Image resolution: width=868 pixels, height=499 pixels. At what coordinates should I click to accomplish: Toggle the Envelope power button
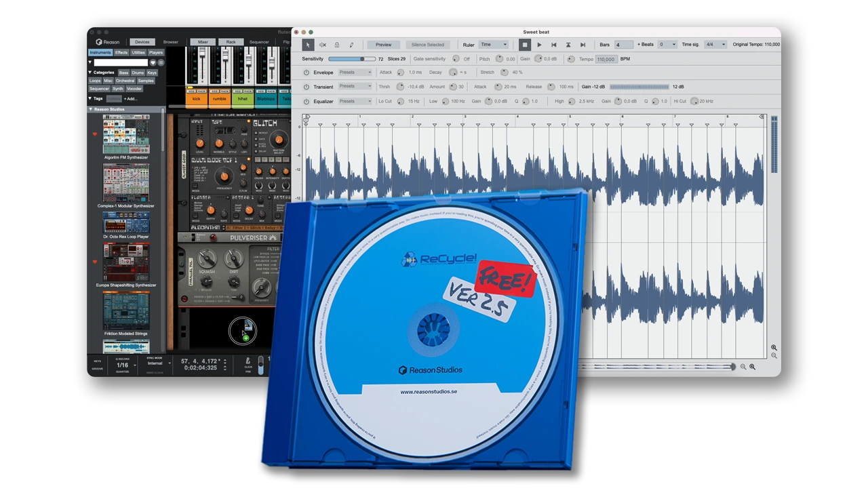click(306, 73)
